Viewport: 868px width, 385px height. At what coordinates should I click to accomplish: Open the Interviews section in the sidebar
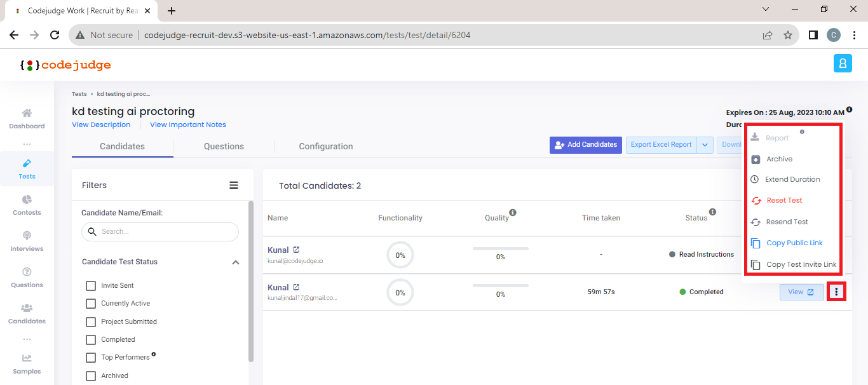tap(26, 241)
